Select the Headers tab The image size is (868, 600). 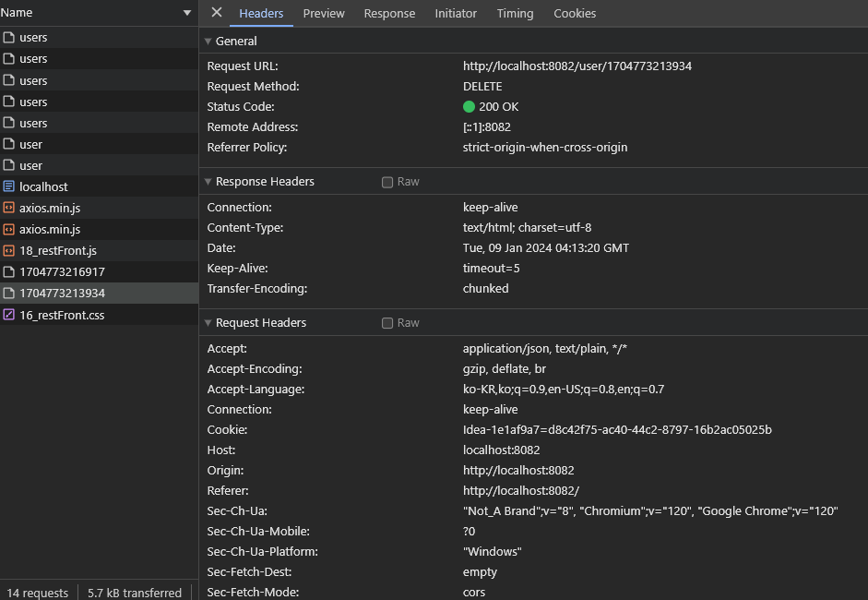pyautogui.click(x=261, y=13)
